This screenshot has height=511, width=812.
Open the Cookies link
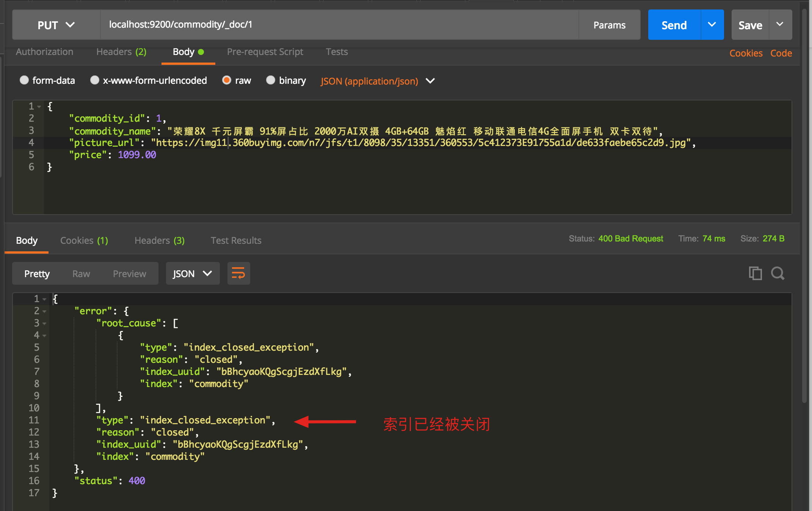[x=746, y=53]
